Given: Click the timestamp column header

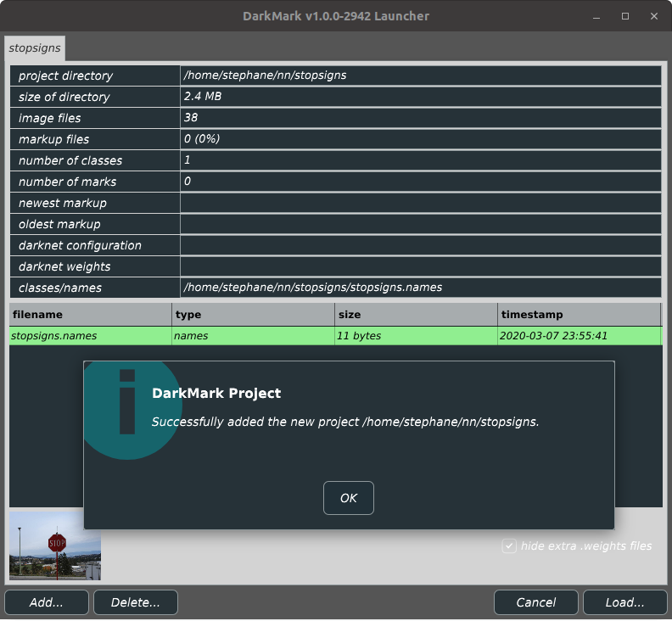Looking at the screenshot, I should point(579,315).
